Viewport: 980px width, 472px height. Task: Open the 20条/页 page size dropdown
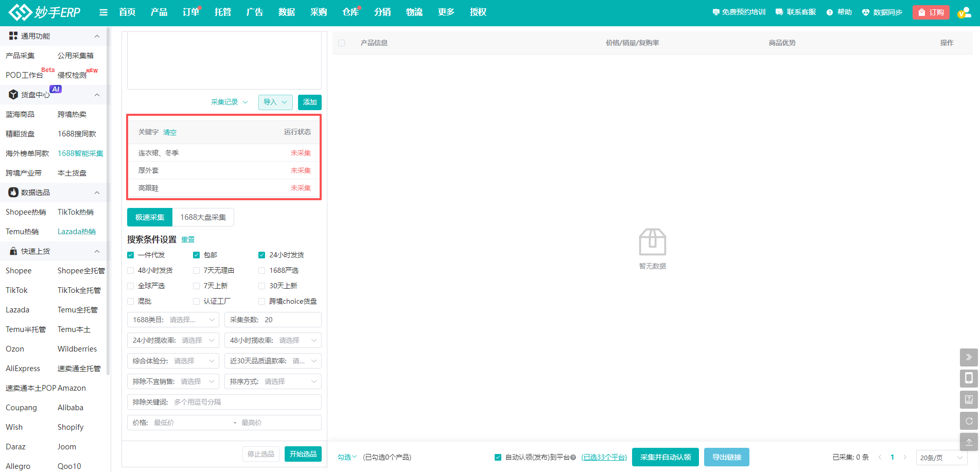940,458
